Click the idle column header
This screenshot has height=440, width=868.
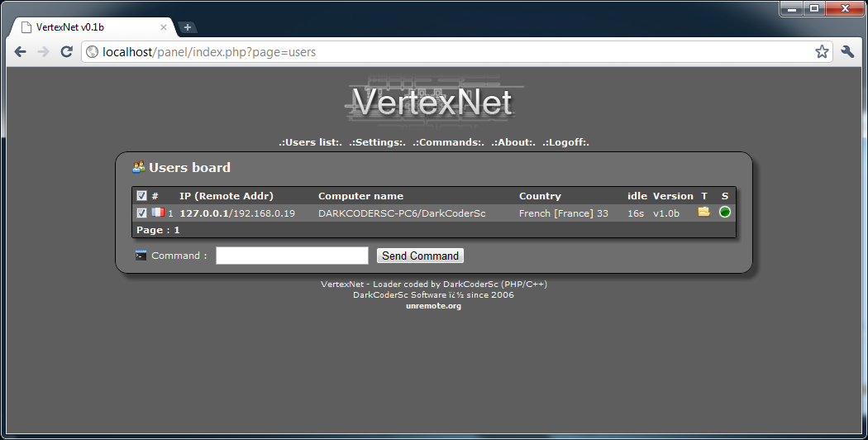pyautogui.click(x=637, y=196)
